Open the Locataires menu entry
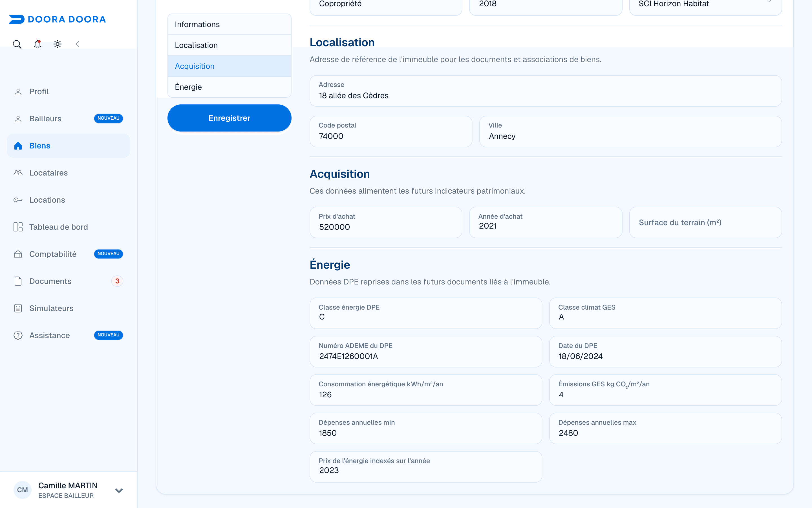 [69, 173]
